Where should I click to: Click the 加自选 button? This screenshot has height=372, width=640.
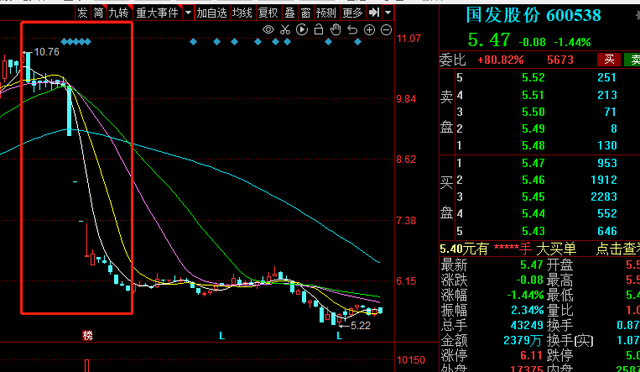pos(212,13)
